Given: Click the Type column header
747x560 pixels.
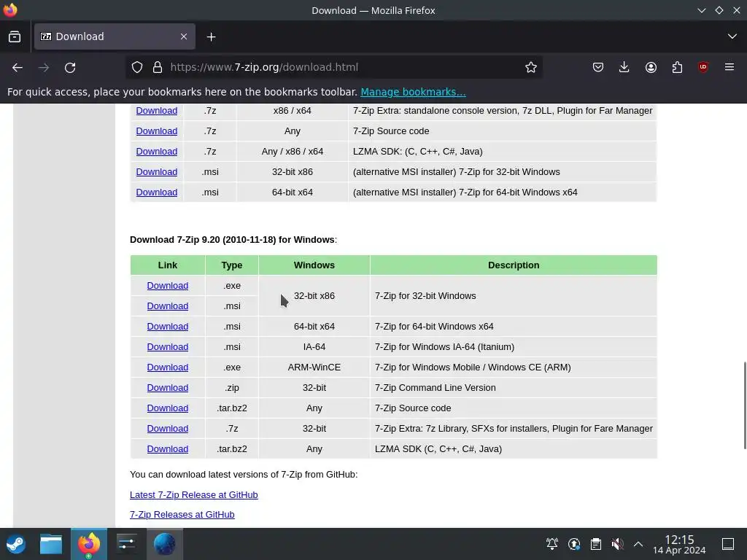Looking at the screenshot, I should click(x=232, y=265).
